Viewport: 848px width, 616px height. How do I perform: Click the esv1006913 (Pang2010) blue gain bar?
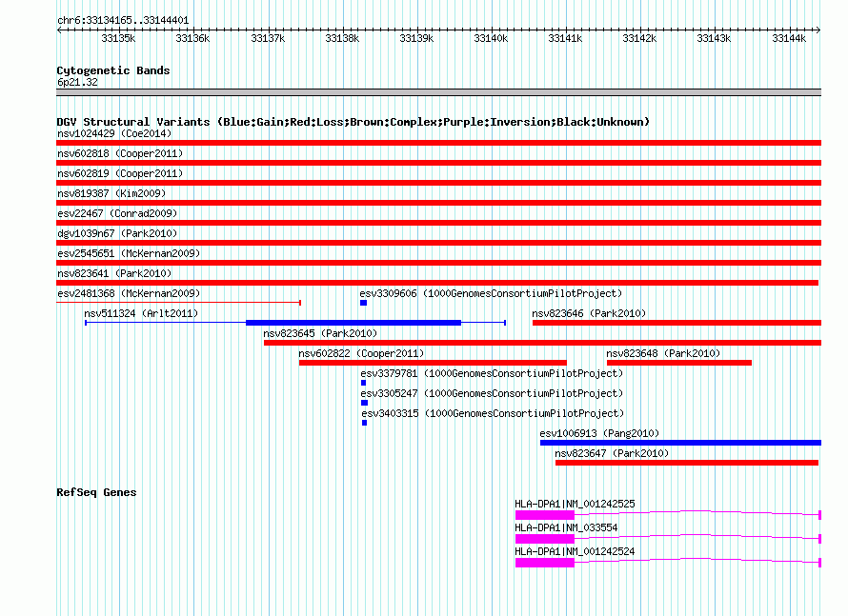pos(681,443)
